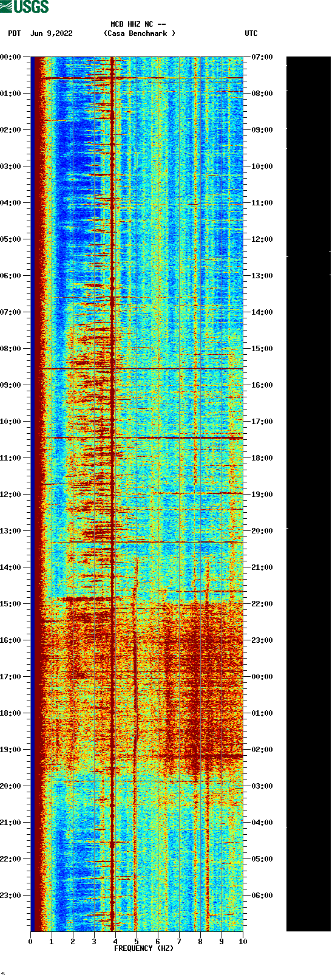This screenshot has height=980, width=335.
Task: Click the 08:00 tick on the PDT axis
Action: point(11,348)
